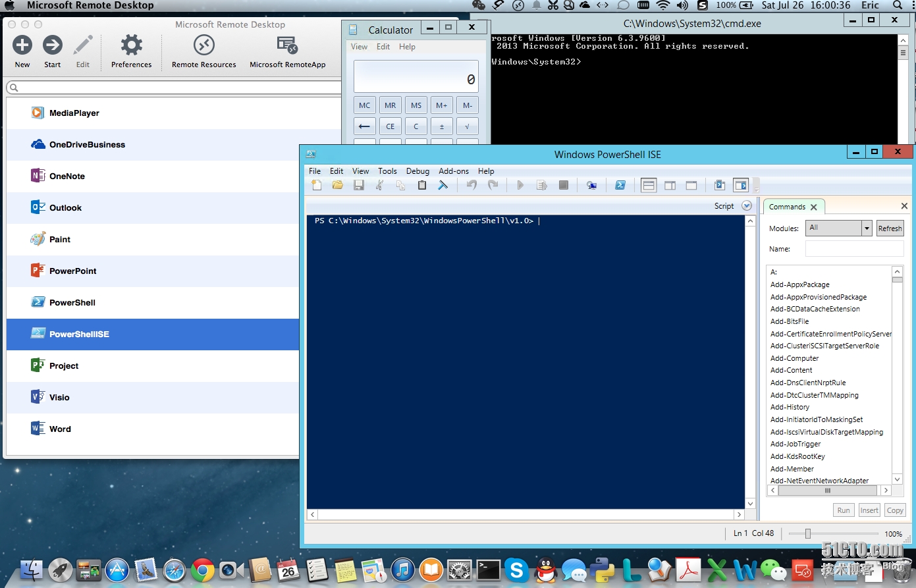Click Wi-Fi icon in macOS menu bar
The width and height of the screenshot is (916, 588).
(663, 5)
